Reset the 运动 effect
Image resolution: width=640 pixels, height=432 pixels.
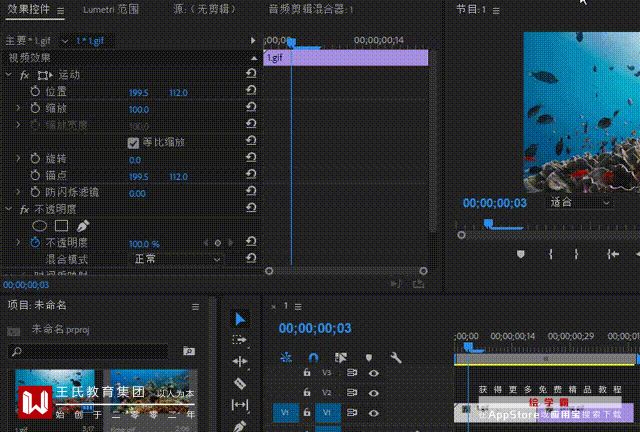tap(251, 73)
